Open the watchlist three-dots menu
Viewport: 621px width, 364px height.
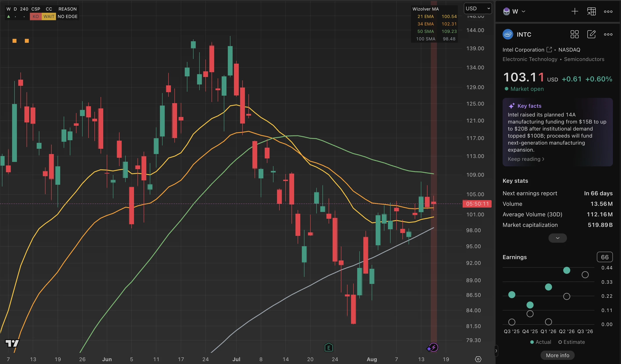click(608, 11)
